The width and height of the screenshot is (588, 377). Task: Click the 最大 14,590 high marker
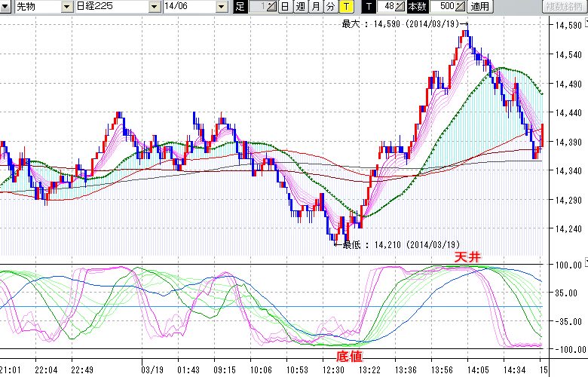406,24
